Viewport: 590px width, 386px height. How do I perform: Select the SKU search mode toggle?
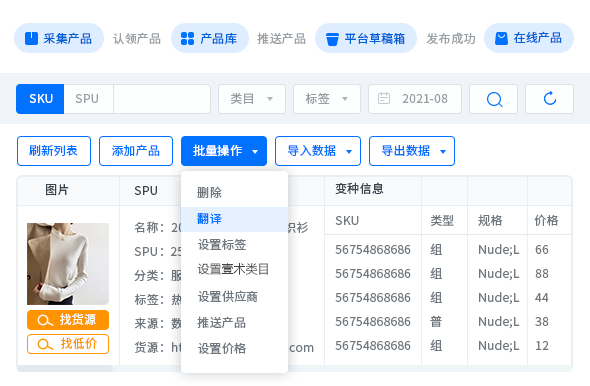point(40,99)
